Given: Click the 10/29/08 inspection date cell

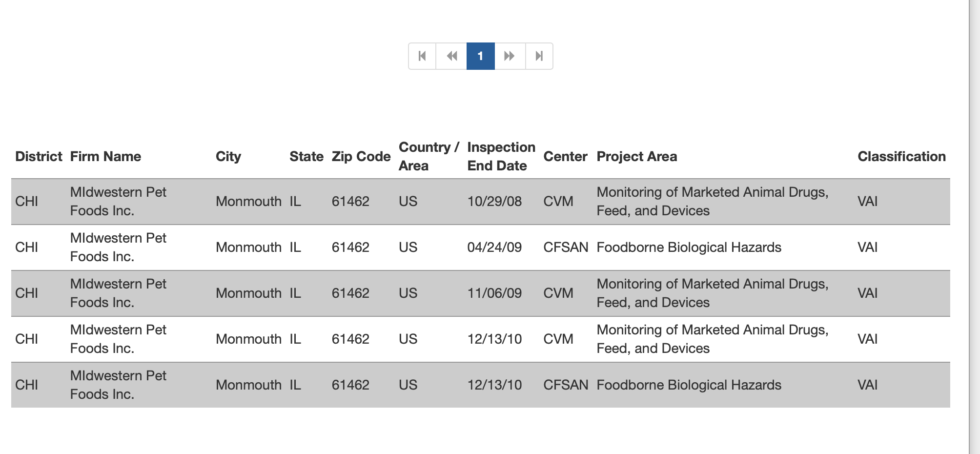Looking at the screenshot, I should (x=494, y=201).
